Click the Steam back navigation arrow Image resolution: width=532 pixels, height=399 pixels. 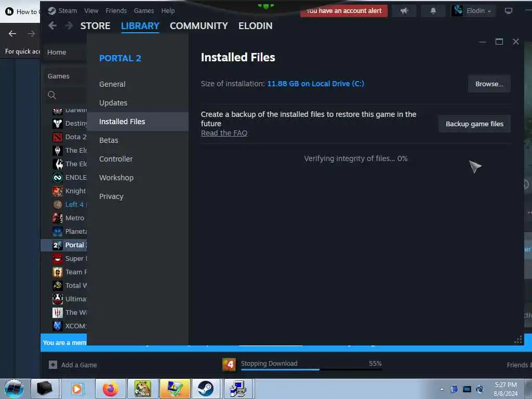52,25
